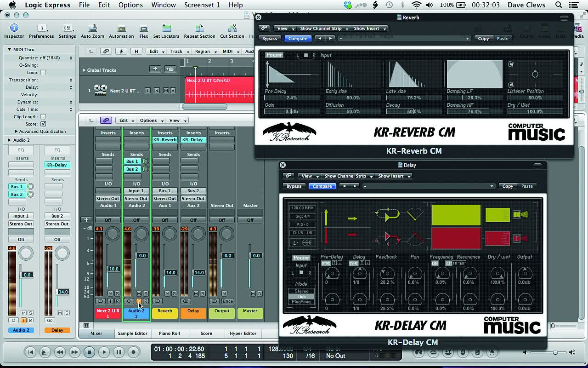Switch to the Sample Editor tab
The width and height of the screenshot is (588, 368).
tap(132, 333)
